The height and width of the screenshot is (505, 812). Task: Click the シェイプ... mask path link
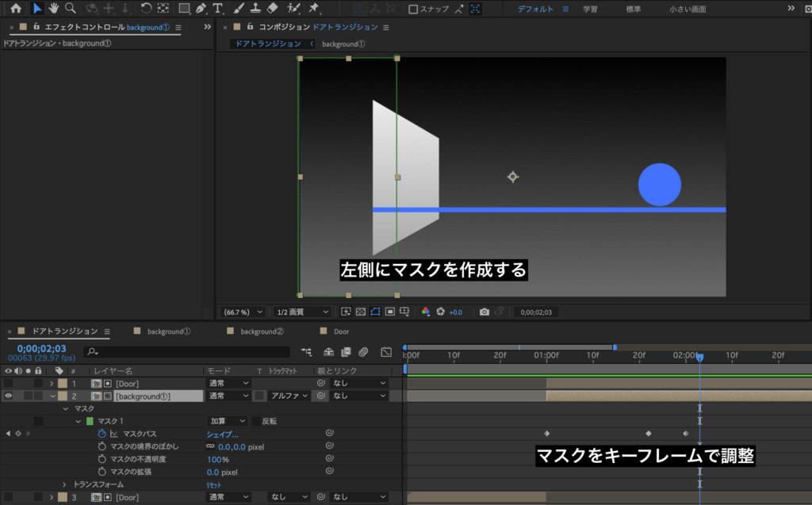tap(222, 434)
